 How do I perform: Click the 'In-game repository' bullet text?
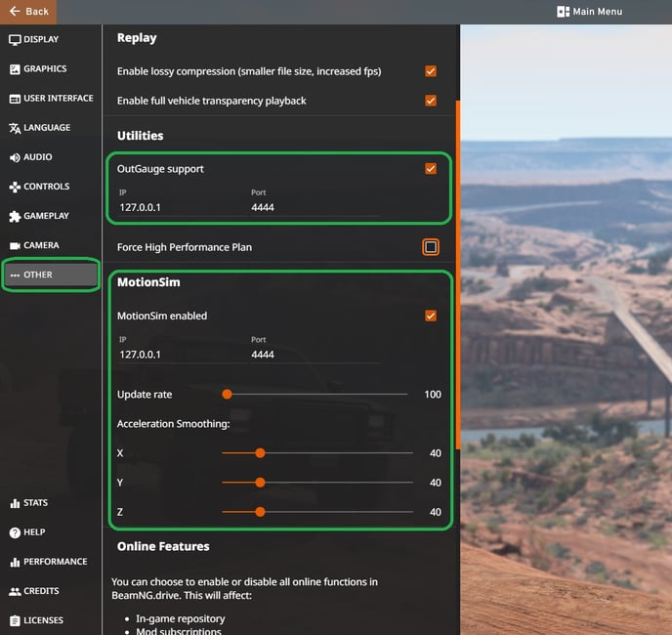pyautogui.click(x=180, y=618)
